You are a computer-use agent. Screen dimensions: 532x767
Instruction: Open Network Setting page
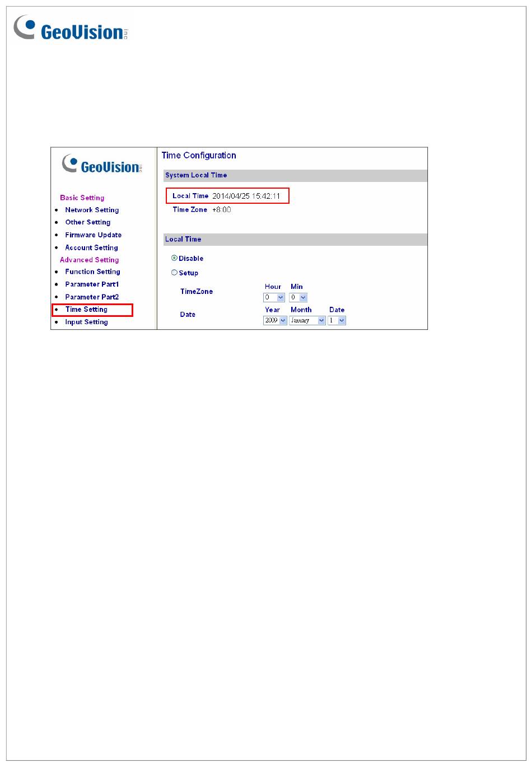[92, 210]
